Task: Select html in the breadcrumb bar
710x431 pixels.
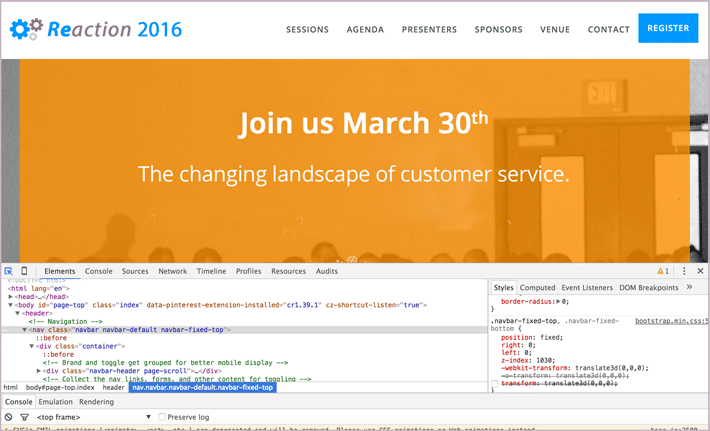Action: click(x=10, y=388)
